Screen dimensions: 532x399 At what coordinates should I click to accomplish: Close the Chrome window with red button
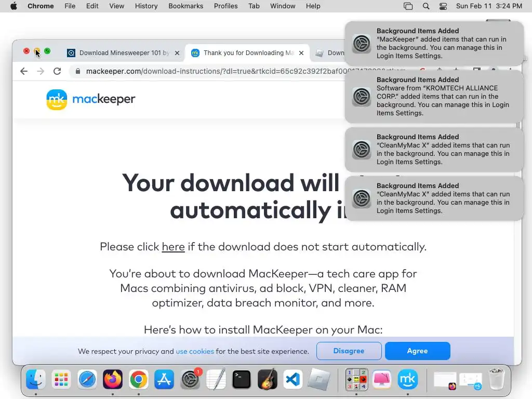[x=26, y=51]
